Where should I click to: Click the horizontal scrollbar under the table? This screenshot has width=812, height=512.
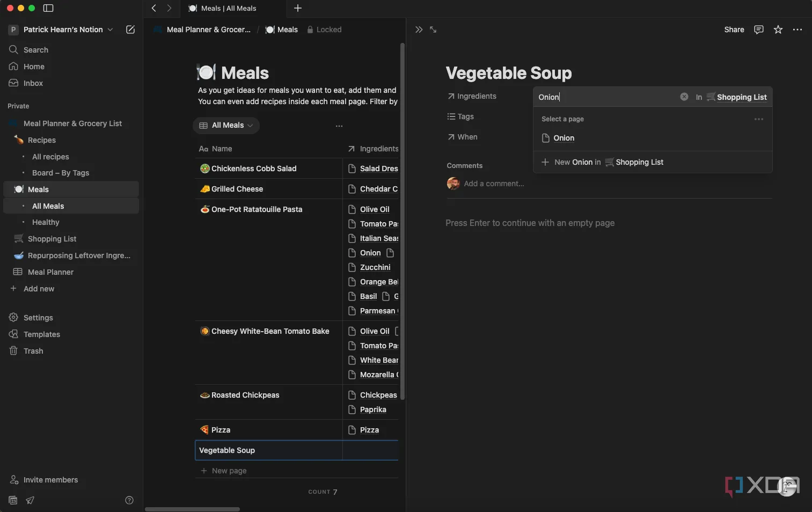point(192,509)
